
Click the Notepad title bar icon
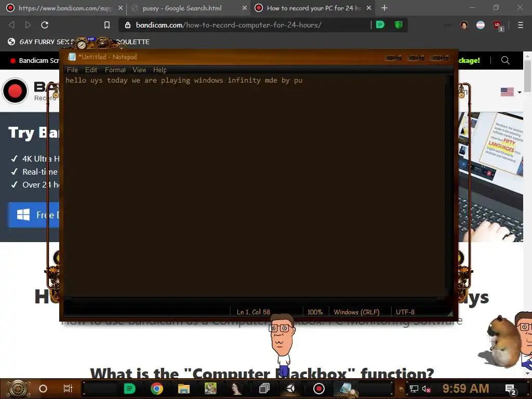(x=72, y=57)
